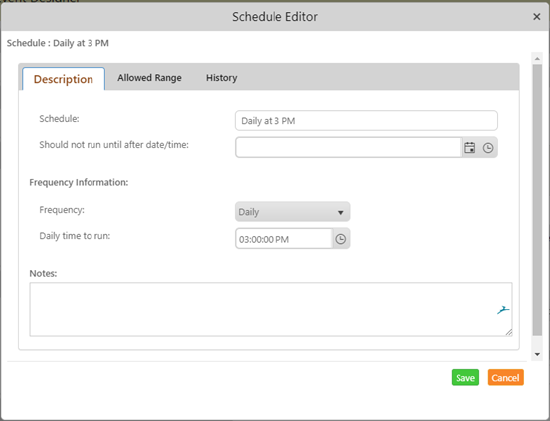Focus the run-after date/time input field

pyautogui.click(x=348, y=147)
